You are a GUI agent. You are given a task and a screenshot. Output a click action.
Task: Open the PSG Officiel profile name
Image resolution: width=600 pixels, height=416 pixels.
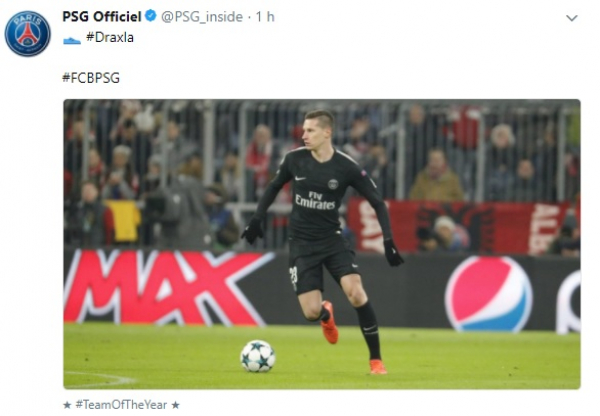[x=102, y=16]
